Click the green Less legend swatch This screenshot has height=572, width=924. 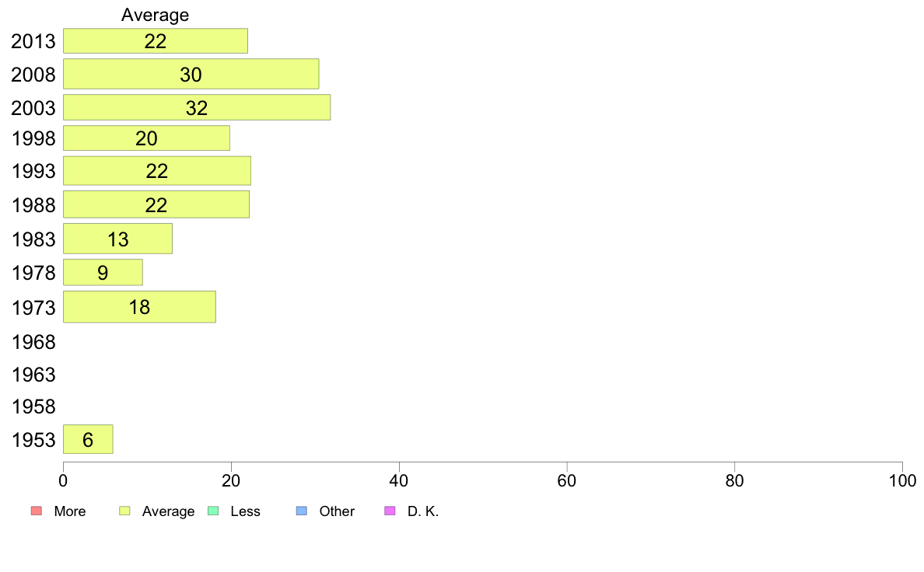pyautogui.click(x=213, y=511)
